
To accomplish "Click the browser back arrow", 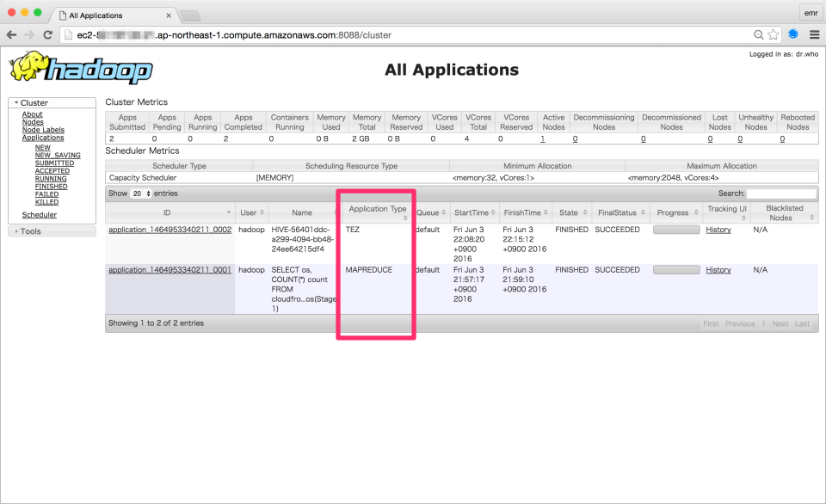I will click(x=12, y=34).
